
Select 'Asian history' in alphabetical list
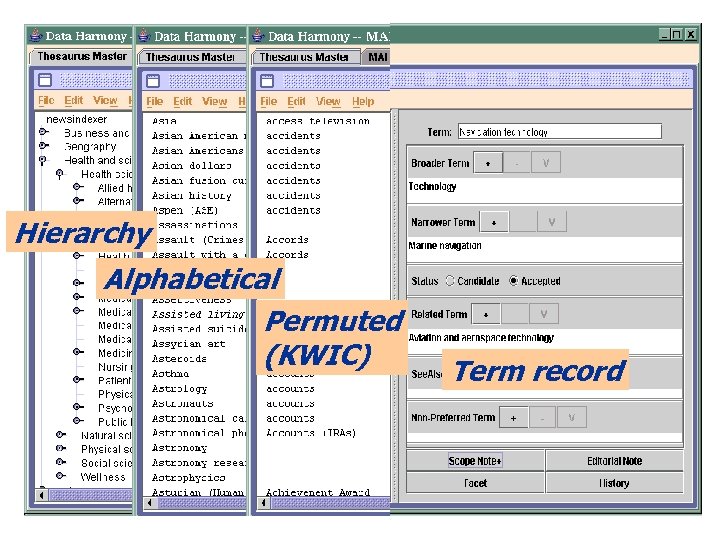point(191,196)
